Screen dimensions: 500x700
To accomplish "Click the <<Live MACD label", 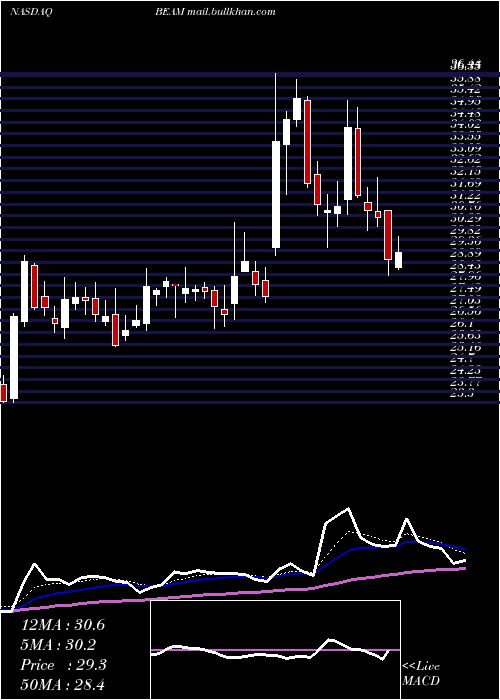I will click(x=421, y=674).
